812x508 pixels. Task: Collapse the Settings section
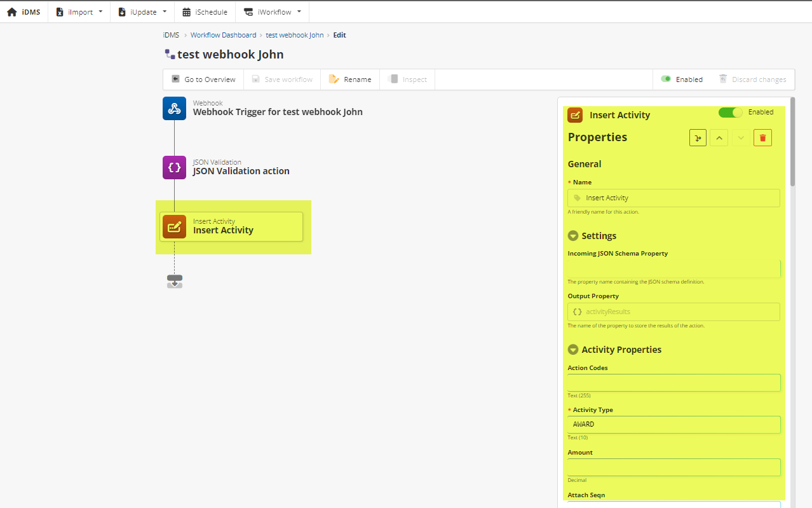click(573, 236)
